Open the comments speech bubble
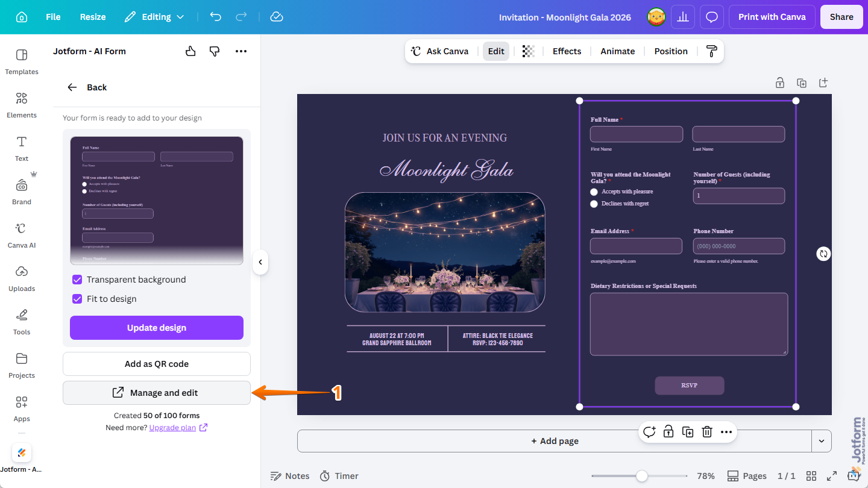Image resolution: width=868 pixels, height=488 pixels. tap(712, 17)
